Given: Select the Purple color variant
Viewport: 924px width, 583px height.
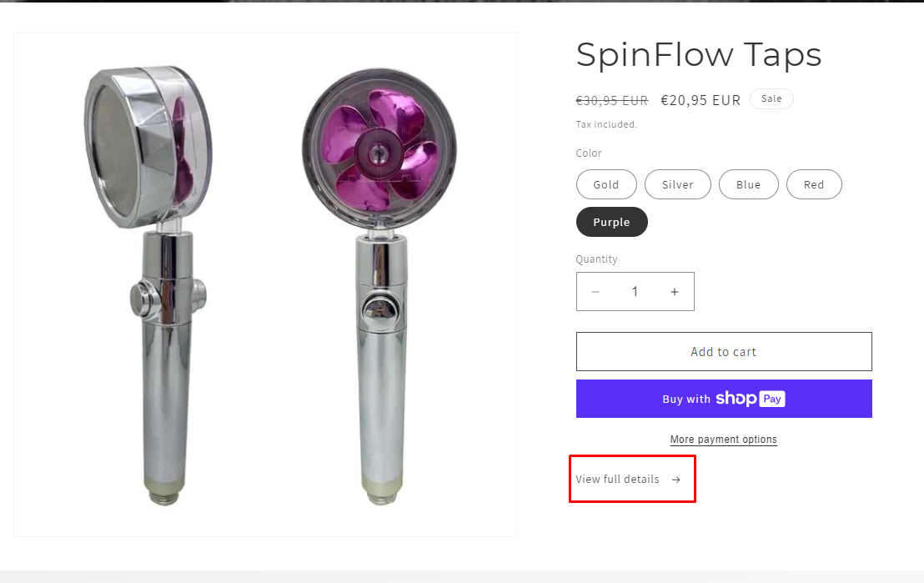Looking at the screenshot, I should pos(611,223).
